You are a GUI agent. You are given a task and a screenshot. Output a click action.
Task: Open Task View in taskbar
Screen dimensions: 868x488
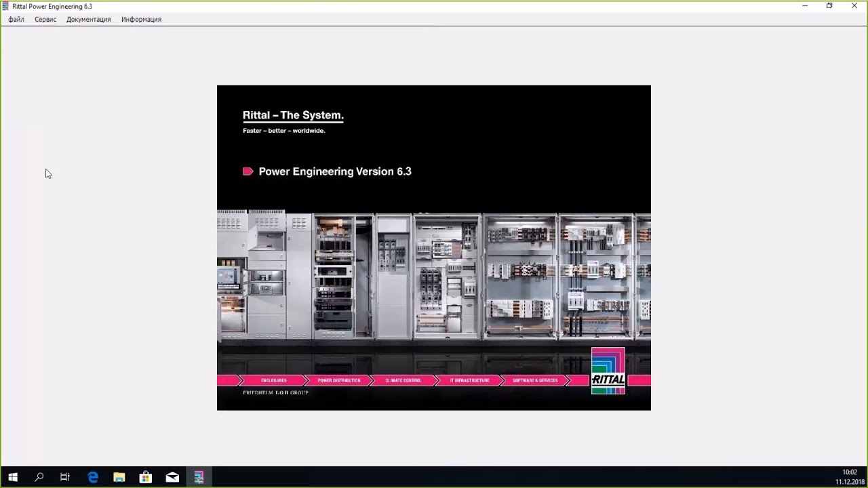coord(65,477)
